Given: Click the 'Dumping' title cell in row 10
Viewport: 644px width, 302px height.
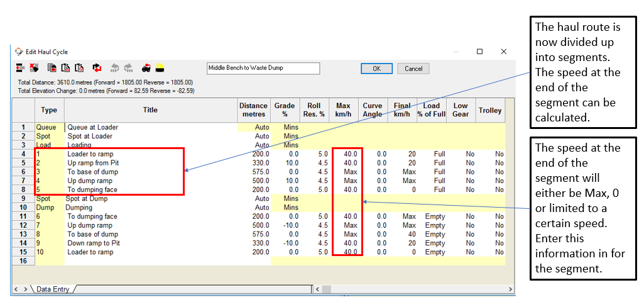Looking at the screenshot, I should coord(151,208).
